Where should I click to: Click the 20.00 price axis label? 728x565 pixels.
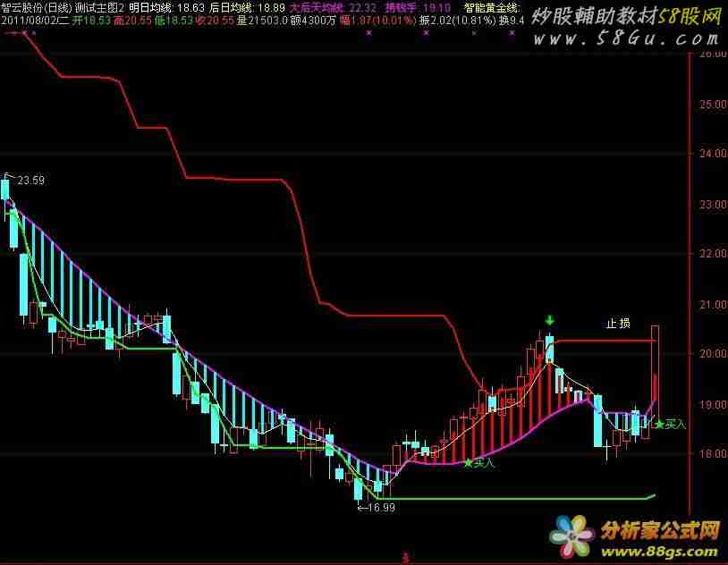pyautogui.click(x=713, y=354)
